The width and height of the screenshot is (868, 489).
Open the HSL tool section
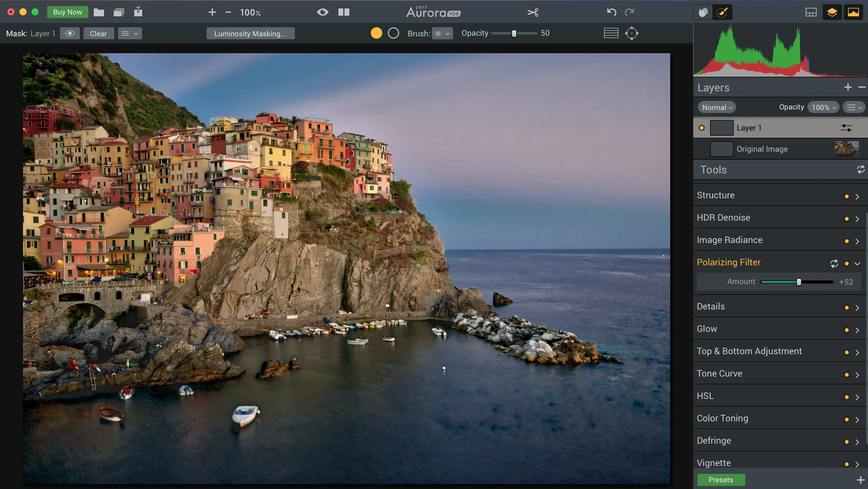pos(705,396)
